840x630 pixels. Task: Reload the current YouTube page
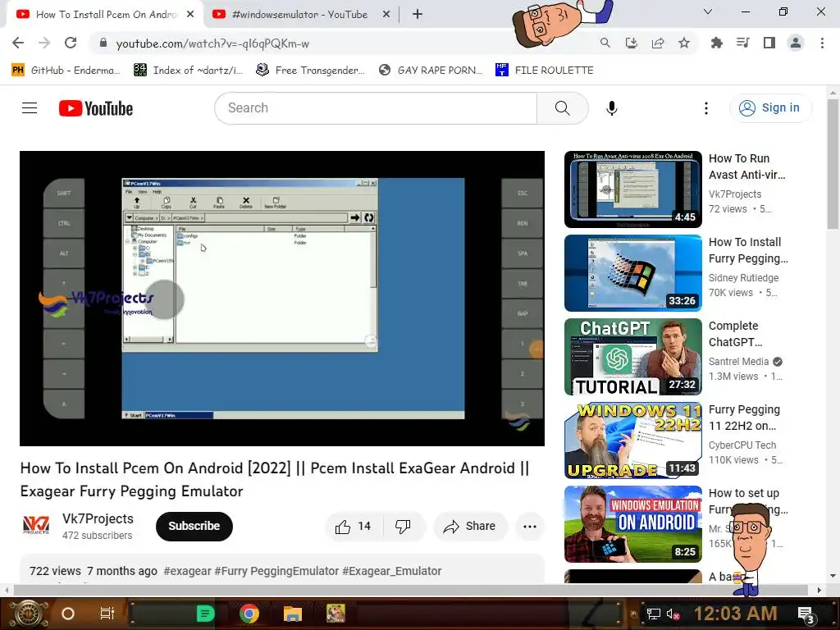click(71, 43)
